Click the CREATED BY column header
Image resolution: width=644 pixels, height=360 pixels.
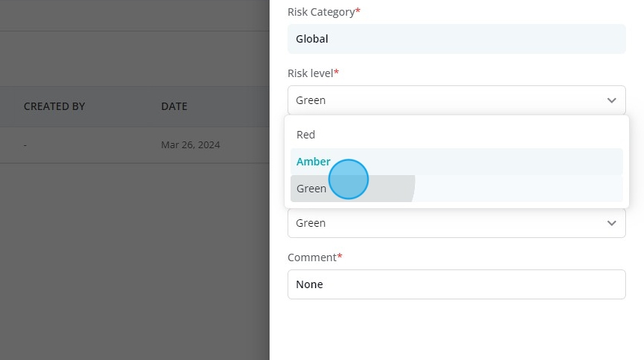54,106
